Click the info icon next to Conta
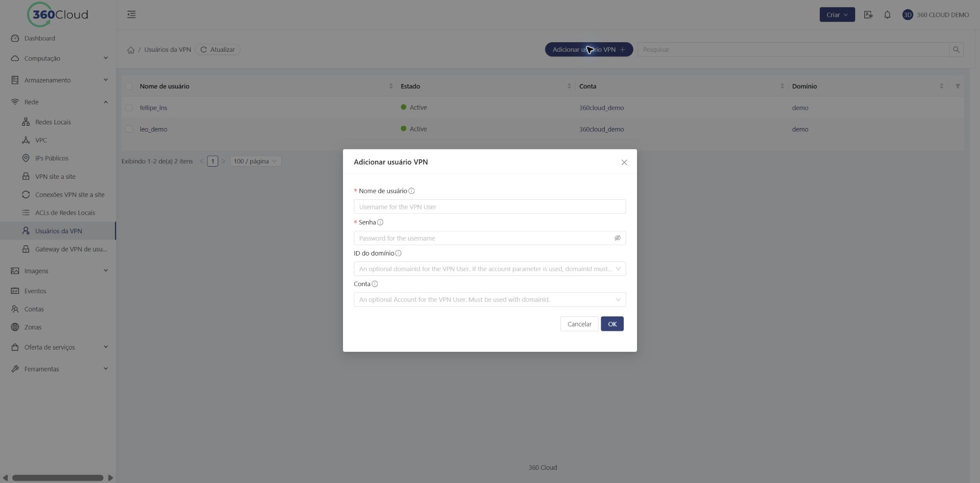The height and width of the screenshot is (483, 980). click(375, 284)
